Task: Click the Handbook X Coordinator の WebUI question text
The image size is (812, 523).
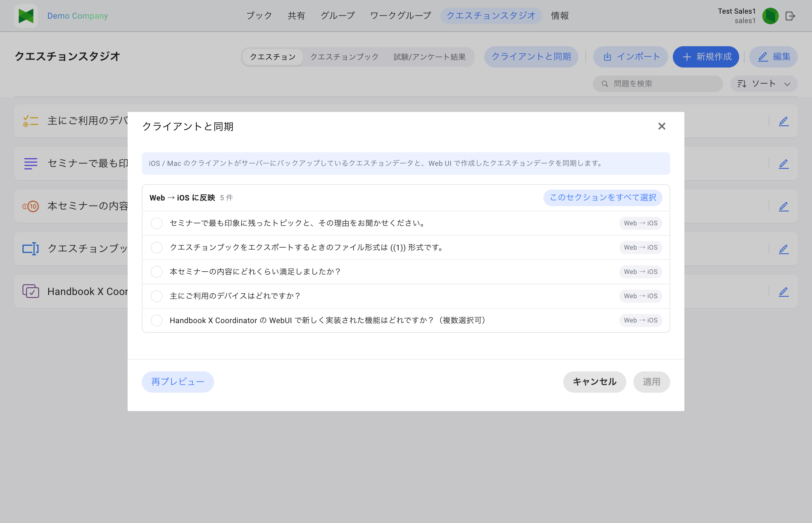Action: coord(329,320)
